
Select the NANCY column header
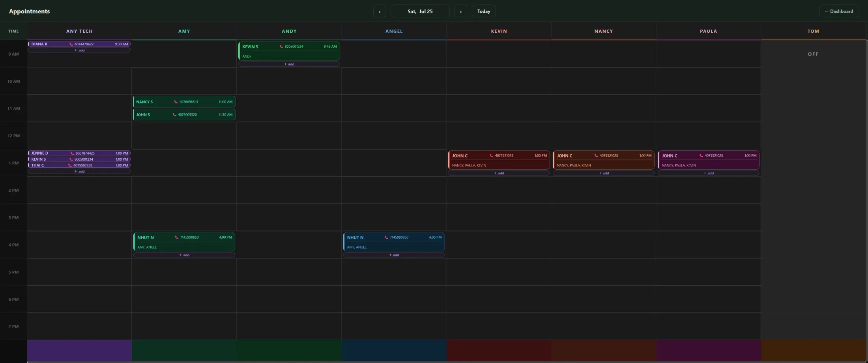click(604, 31)
